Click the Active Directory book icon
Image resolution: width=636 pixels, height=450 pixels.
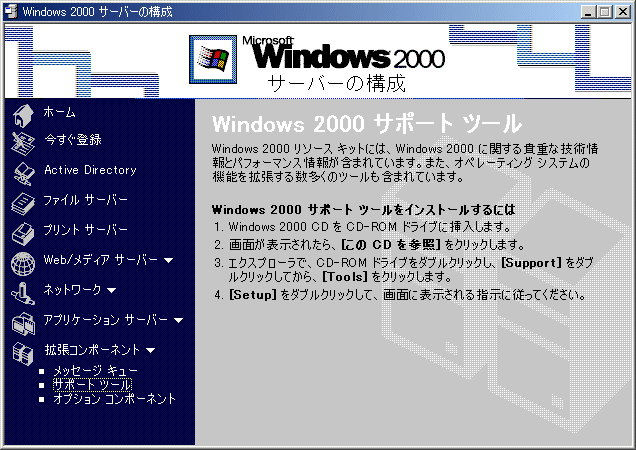coord(24,174)
